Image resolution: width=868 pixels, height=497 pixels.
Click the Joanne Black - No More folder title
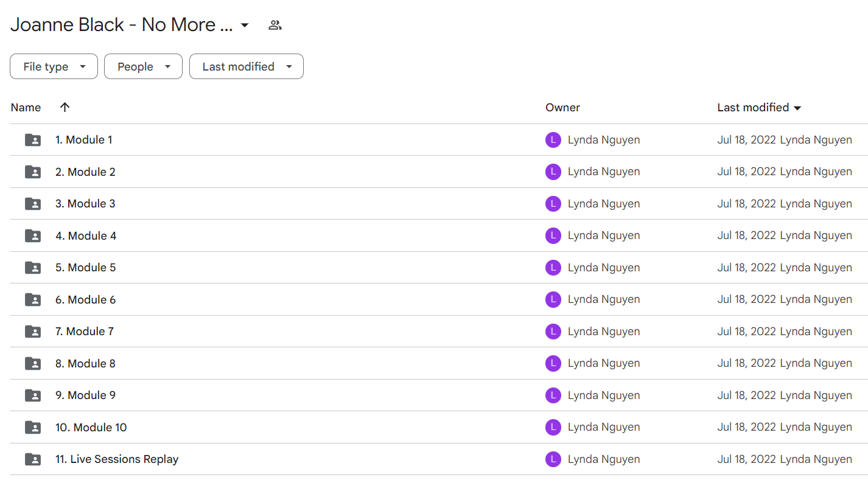pyautogui.click(x=122, y=25)
